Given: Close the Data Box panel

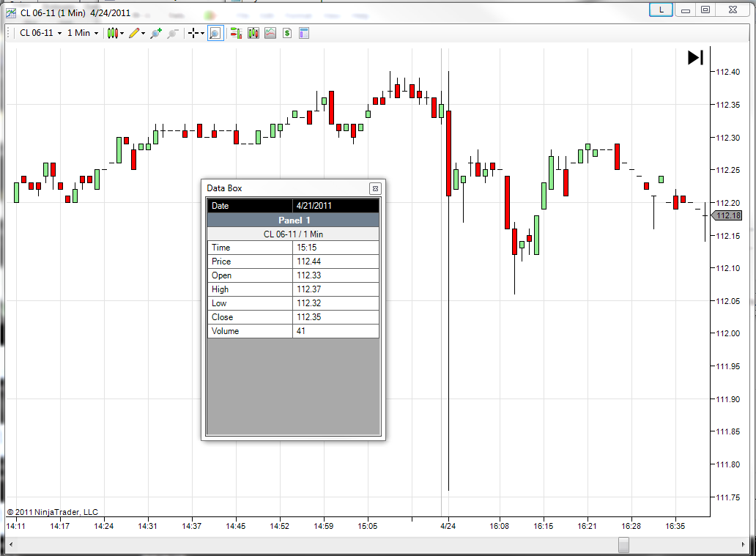Looking at the screenshot, I should (x=375, y=188).
